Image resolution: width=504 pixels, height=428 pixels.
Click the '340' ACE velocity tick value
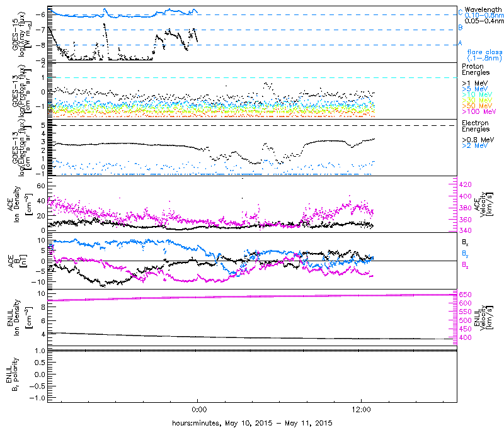[x=466, y=230]
